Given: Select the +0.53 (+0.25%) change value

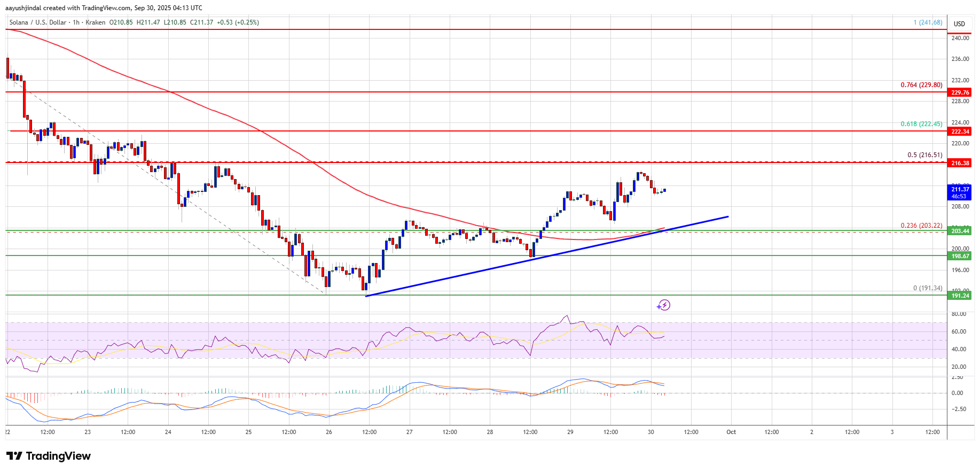Looking at the screenshot, I should 238,22.
